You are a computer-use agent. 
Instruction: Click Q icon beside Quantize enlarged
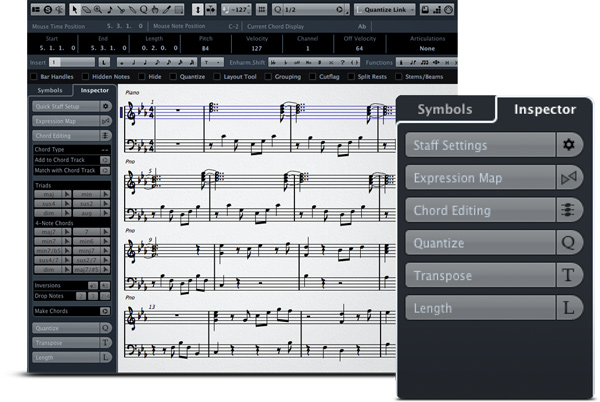click(569, 243)
